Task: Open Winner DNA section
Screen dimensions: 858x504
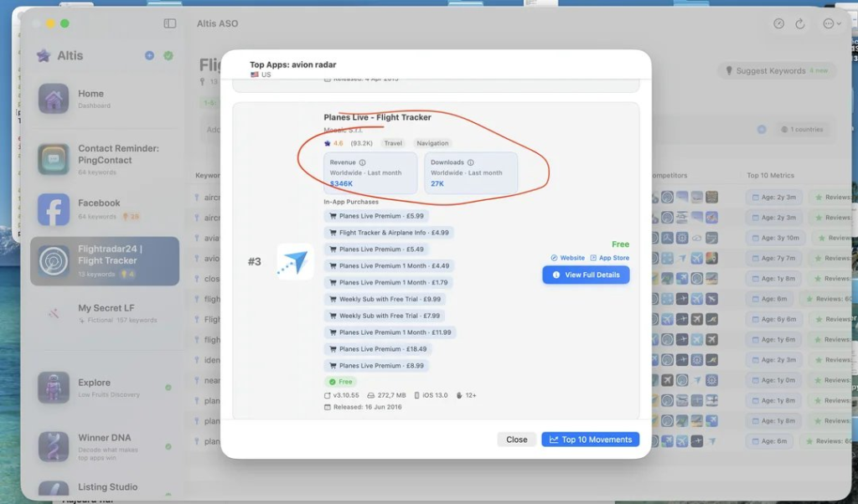Action: 104,446
